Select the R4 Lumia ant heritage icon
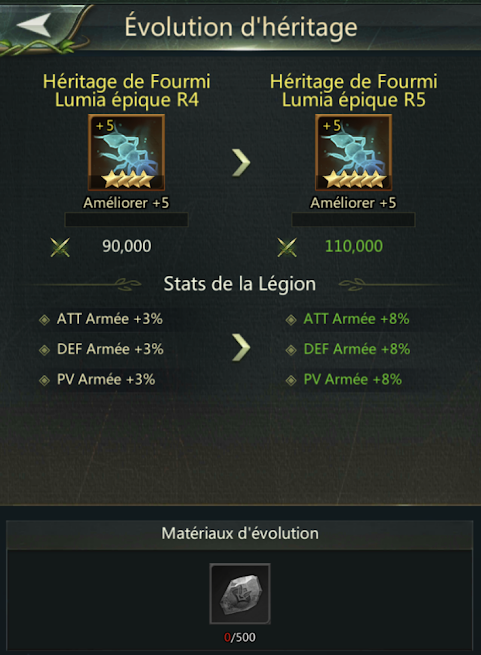The width and height of the screenshot is (481, 655). 126,152
